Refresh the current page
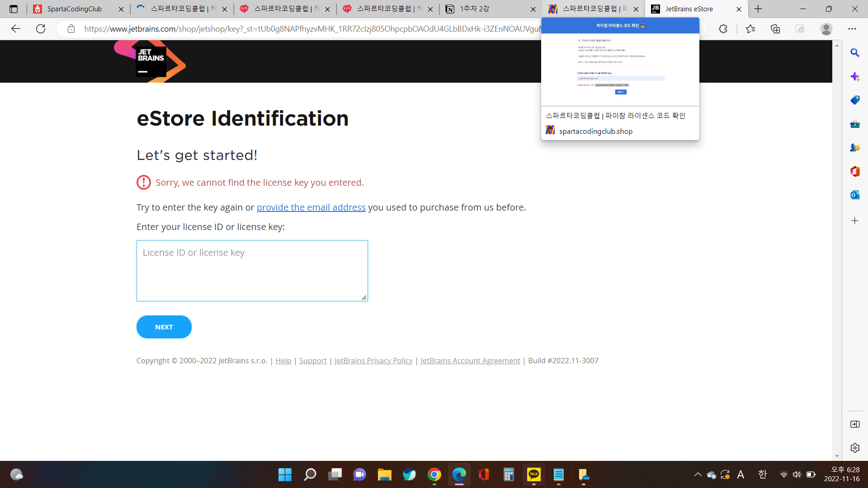Image resolution: width=868 pixels, height=488 pixels. [x=41, y=29]
